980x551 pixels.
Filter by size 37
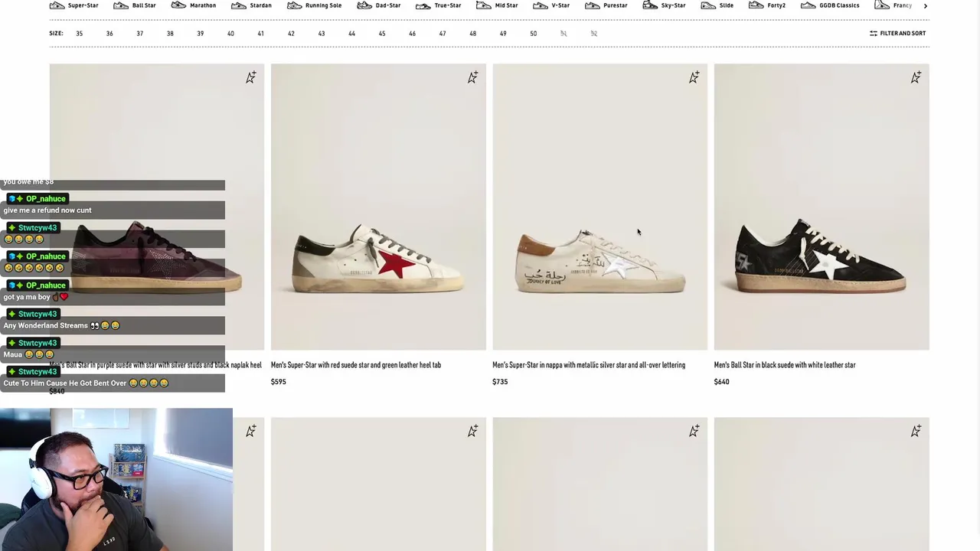139,34
